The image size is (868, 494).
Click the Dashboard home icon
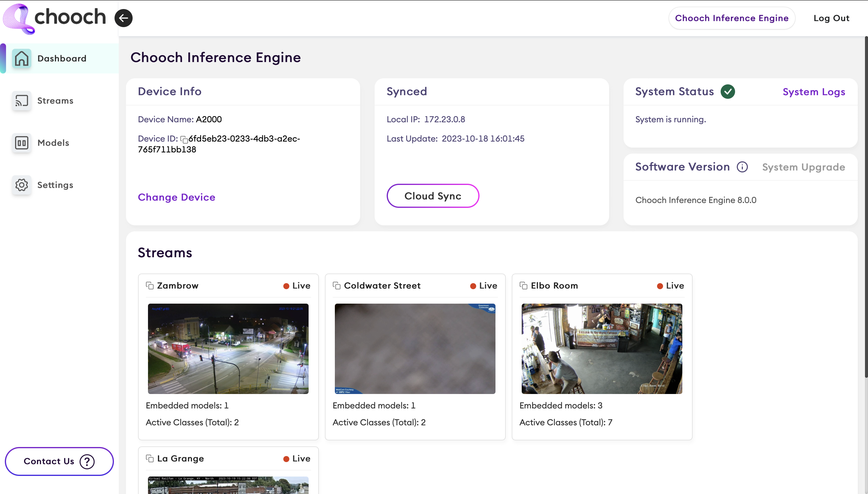(22, 58)
